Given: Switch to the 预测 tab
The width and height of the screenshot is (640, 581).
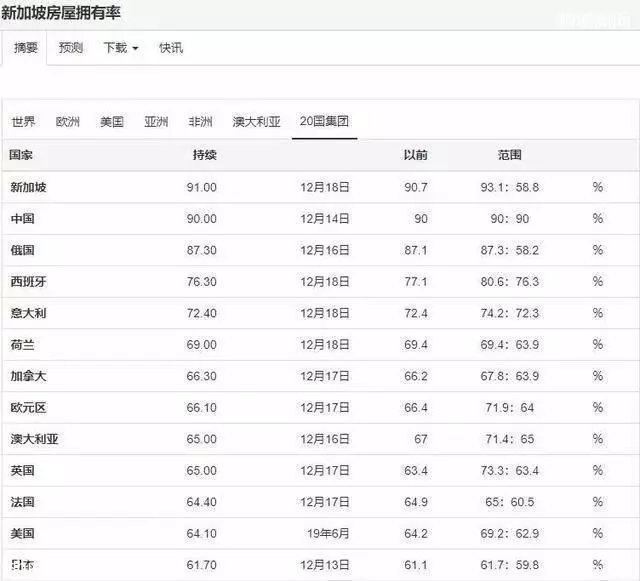Looking at the screenshot, I should (x=71, y=48).
